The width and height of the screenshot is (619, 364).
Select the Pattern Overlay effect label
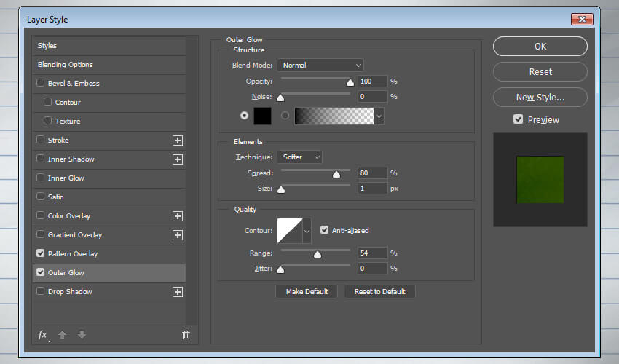(x=73, y=254)
